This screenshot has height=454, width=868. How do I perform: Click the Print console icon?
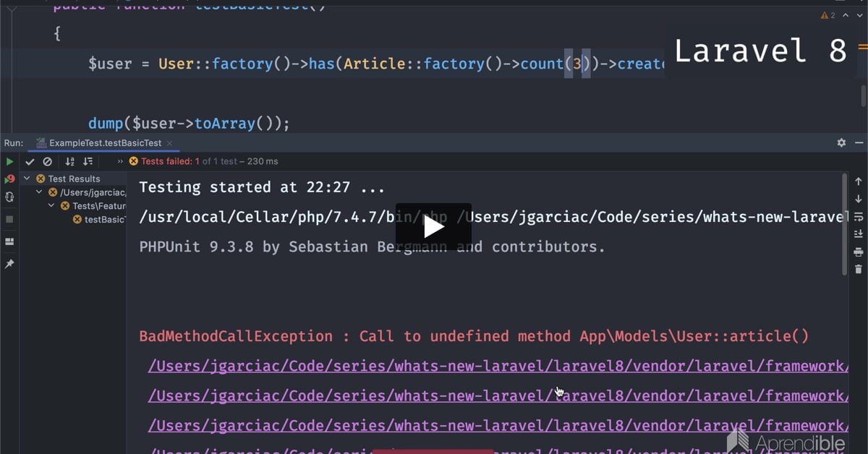859,252
